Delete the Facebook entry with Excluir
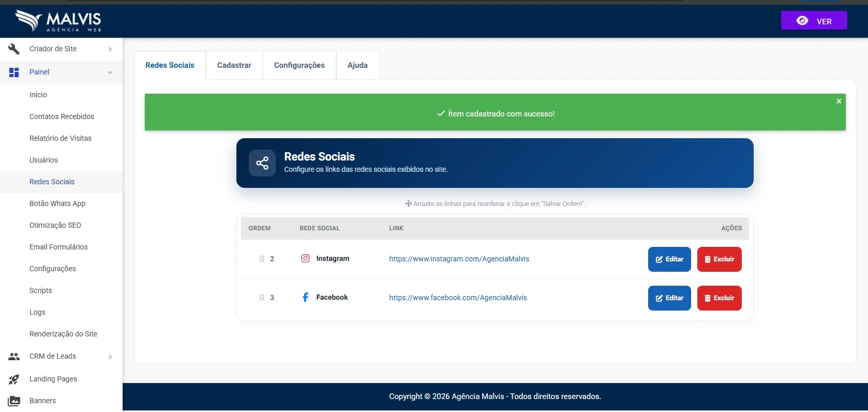The image size is (868, 412). click(x=720, y=298)
